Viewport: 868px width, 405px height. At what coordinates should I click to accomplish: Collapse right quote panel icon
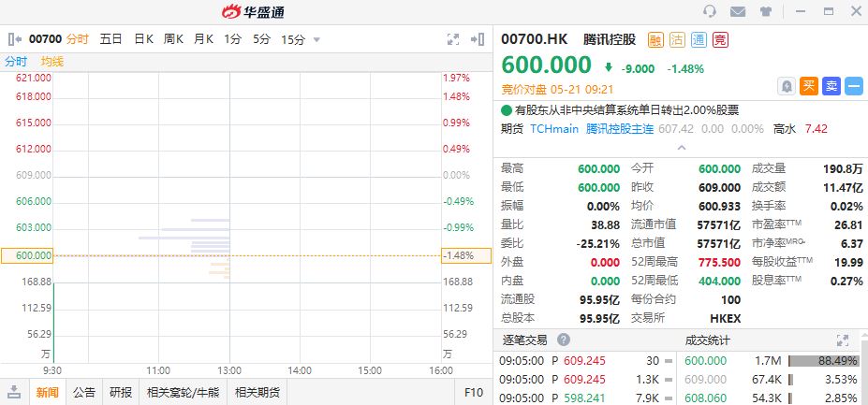[x=478, y=39]
